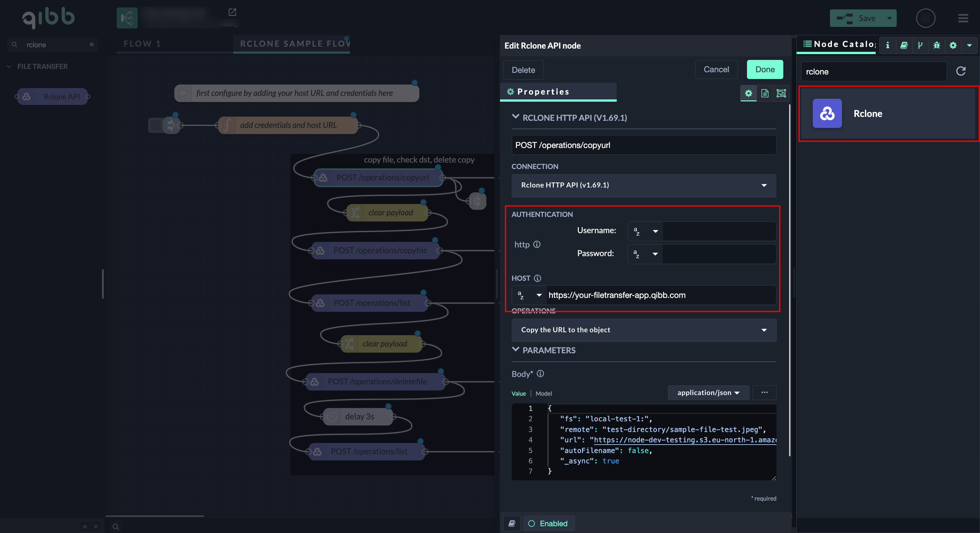The width and height of the screenshot is (980, 533).
Task: Open the Connection Rclone HTTP API dropdown
Action: coord(643,185)
